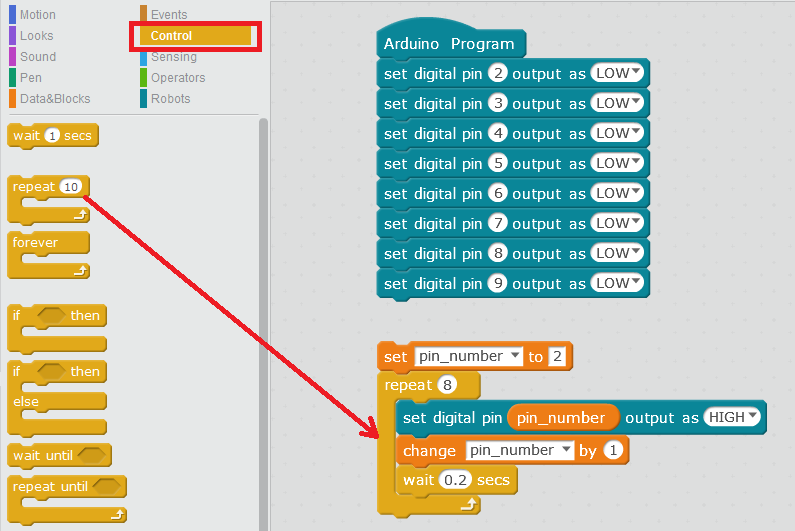Click the Arduino Program hat block
The width and height of the screenshot is (795, 531).
tap(451, 41)
